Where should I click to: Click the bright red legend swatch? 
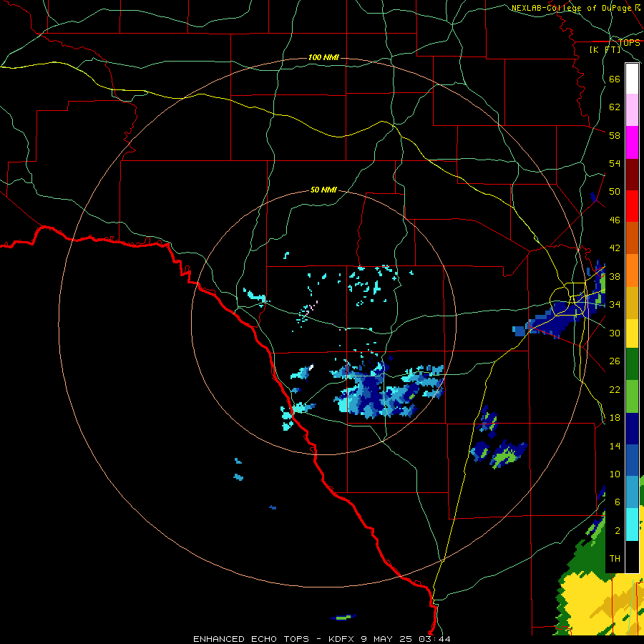pyautogui.click(x=632, y=206)
